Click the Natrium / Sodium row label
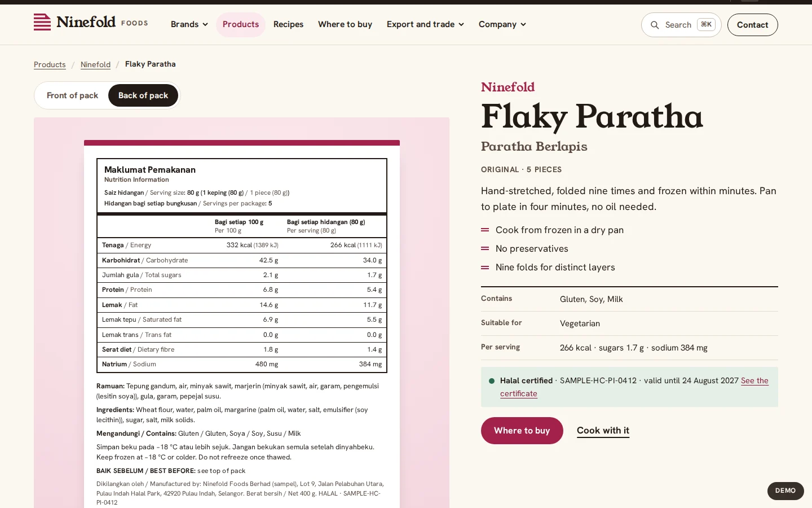 click(129, 364)
